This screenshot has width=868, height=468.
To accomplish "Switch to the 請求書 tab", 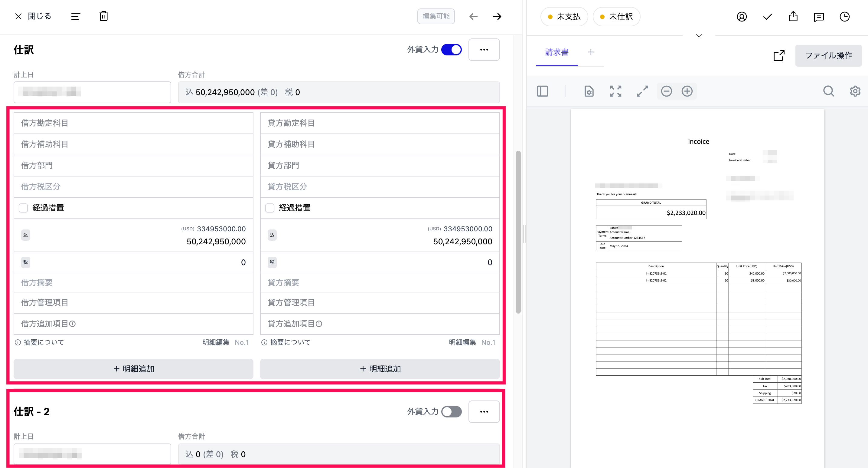I will point(557,52).
